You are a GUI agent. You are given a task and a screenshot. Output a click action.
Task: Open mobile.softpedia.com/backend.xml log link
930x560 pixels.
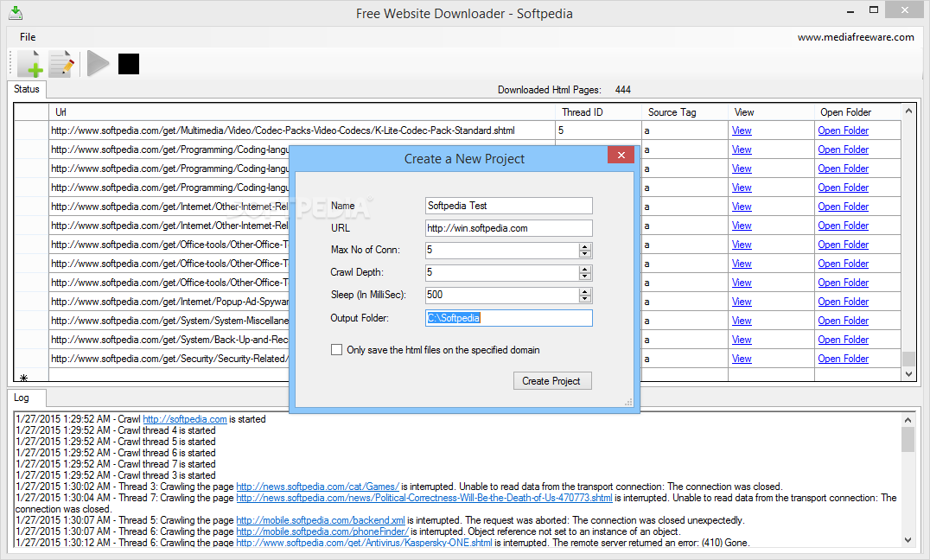click(321, 520)
